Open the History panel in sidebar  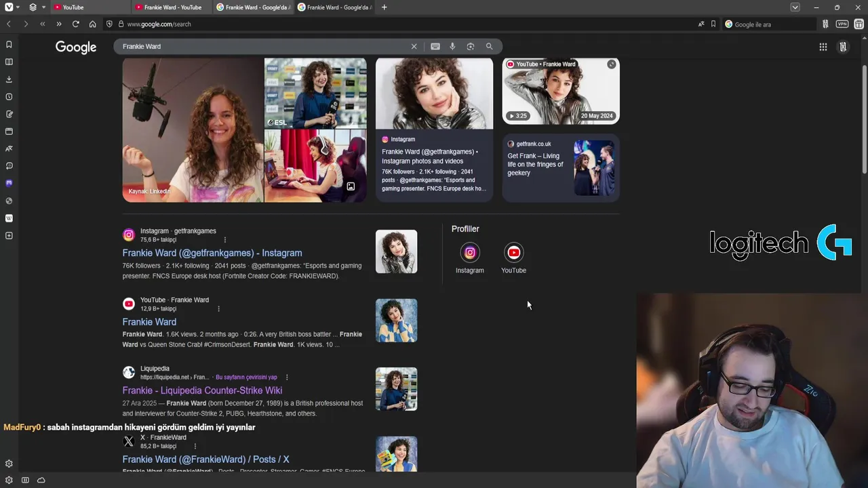(9, 96)
